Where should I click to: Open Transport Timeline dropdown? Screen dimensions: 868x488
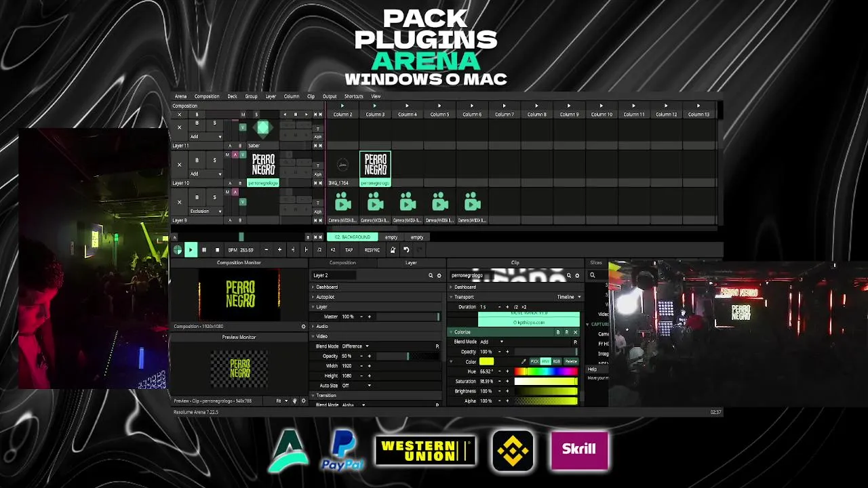(569, 297)
